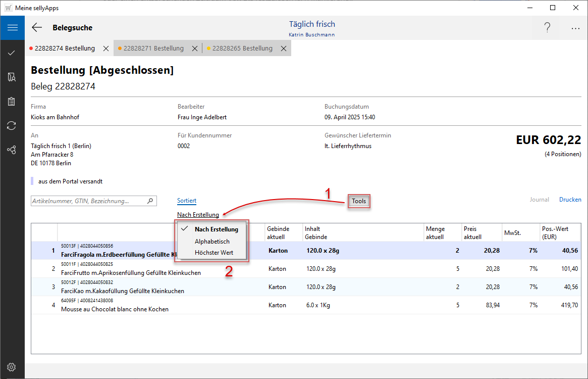Close the 22828265 Bestellung tab
The height and width of the screenshot is (379, 588).
(x=284, y=49)
